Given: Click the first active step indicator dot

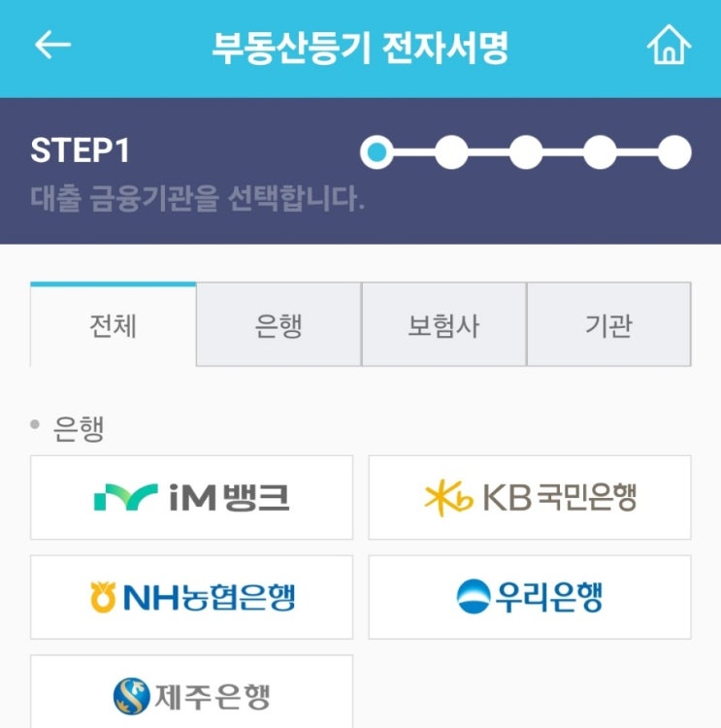Looking at the screenshot, I should 377,151.
